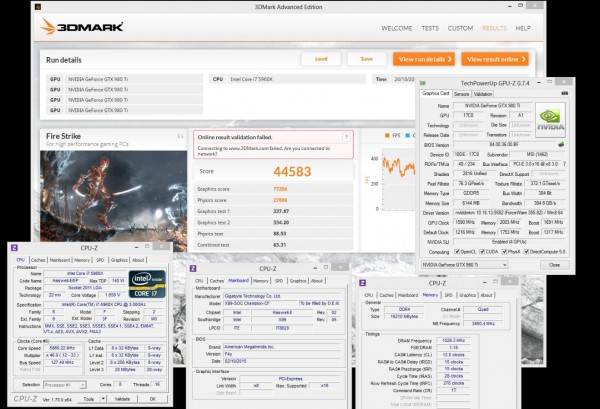Open Mainboard tab in the CPU-tab CPU-Z window

point(60,260)
